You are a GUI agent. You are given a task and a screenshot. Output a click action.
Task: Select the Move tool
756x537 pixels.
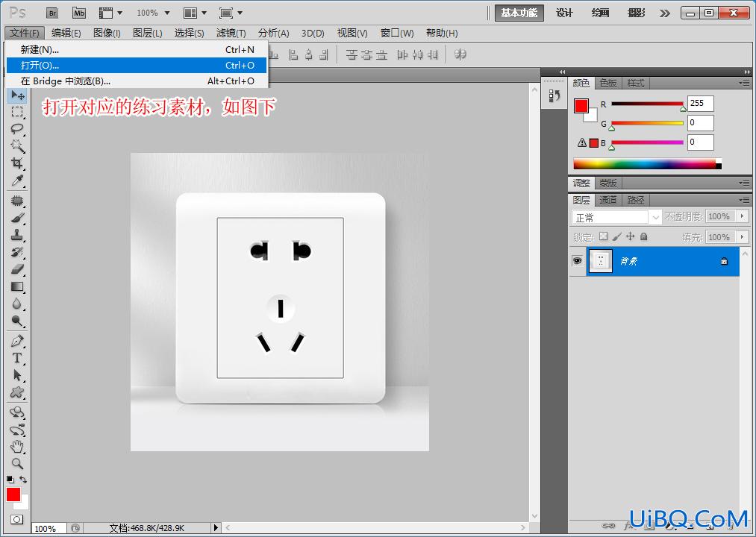[x=17, y=95]
